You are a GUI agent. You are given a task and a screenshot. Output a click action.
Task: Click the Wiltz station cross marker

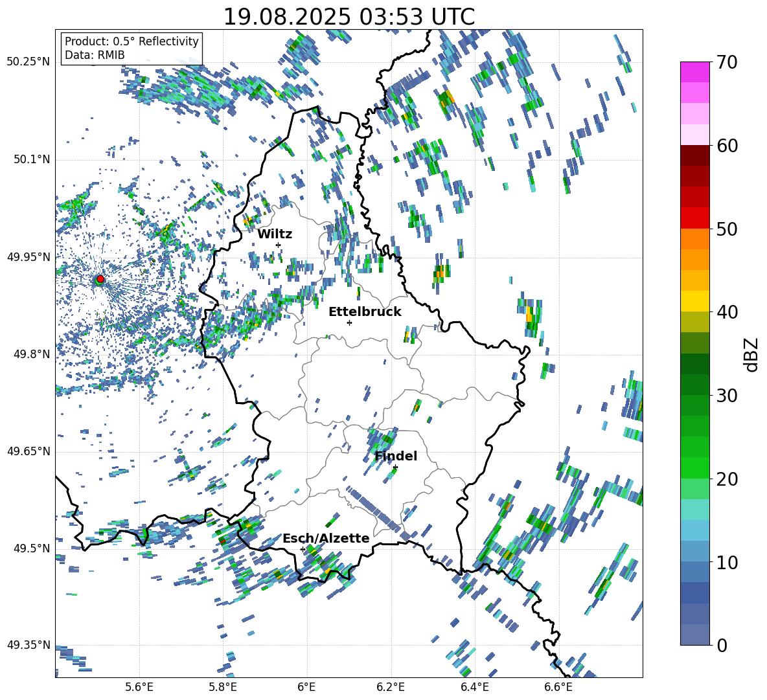[x=279, y=245]
